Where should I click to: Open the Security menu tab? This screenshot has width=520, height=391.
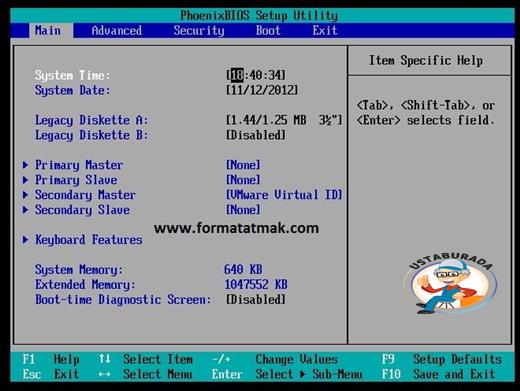(199, 31)
